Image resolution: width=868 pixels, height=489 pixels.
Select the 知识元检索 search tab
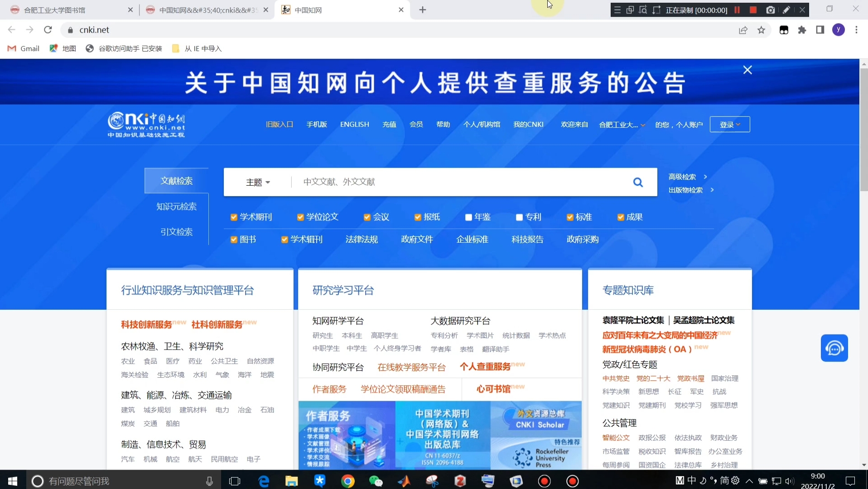click(177, 206)
